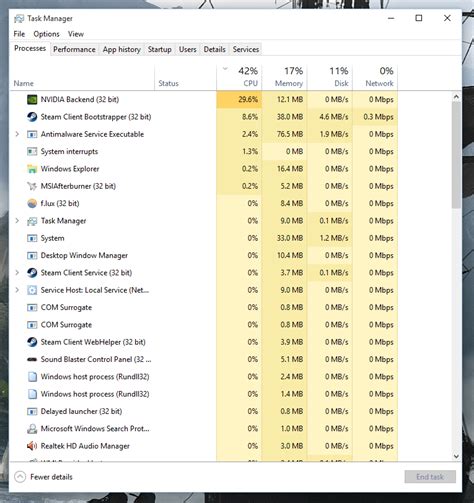Click the Antimalware Service Executable icon
The image size is (474, 503).
click(x=32, y=134)
